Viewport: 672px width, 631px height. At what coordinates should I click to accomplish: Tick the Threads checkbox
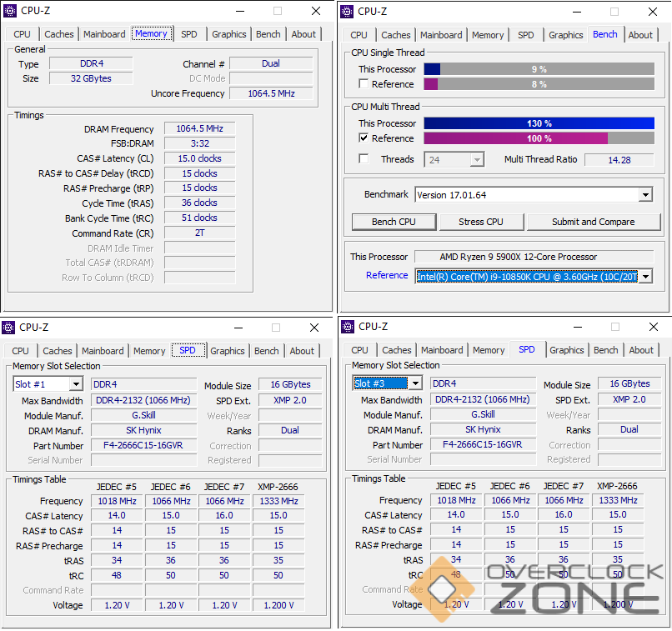pos(364,159)
